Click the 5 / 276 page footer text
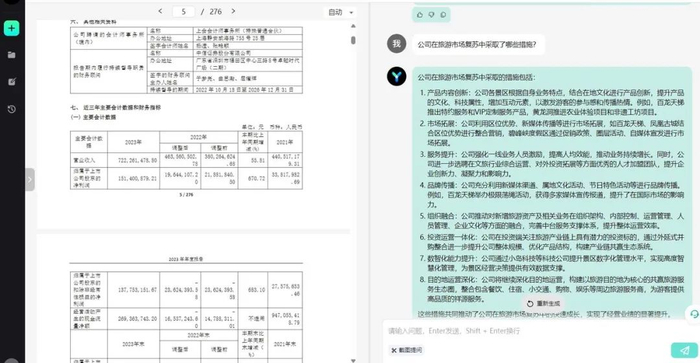This screenshot has width=700, height=363. [x=186, y=195]
